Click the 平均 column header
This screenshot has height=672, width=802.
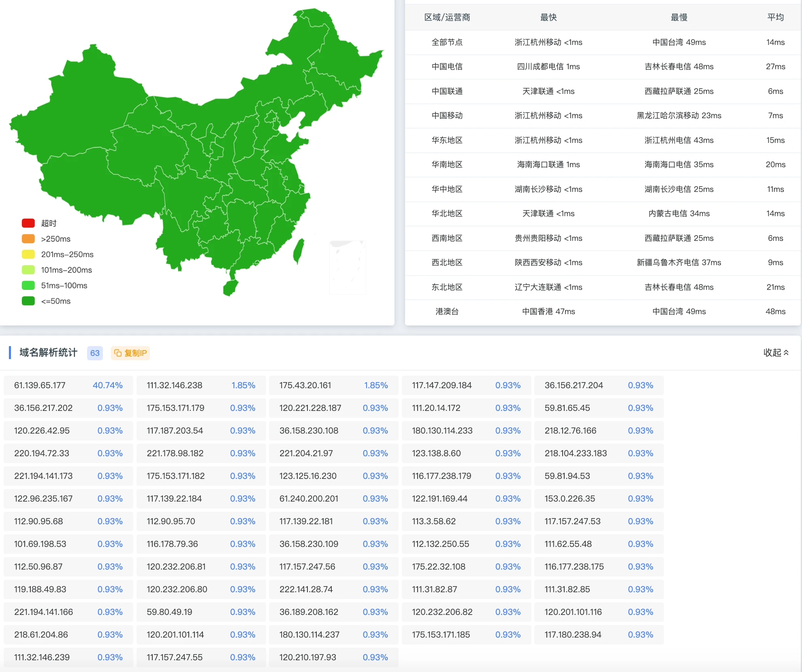[x=775, y=17]
